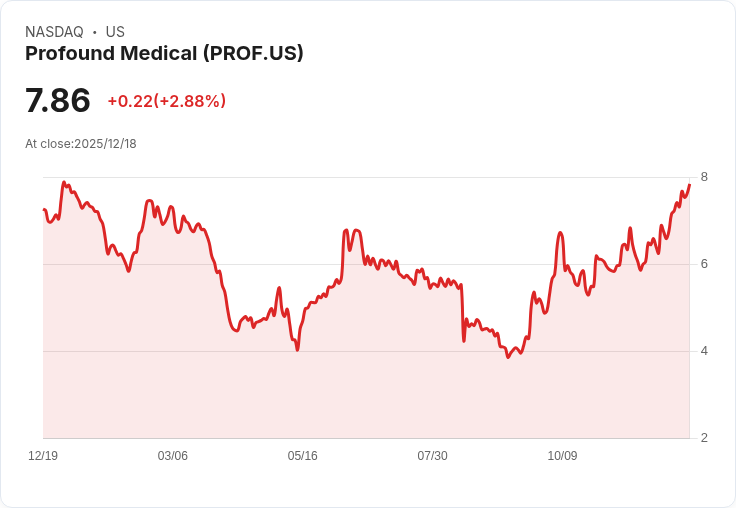736x508 pixels.
Task: Click the +0.22(+2.88%) price change
Action: [167, 101]
